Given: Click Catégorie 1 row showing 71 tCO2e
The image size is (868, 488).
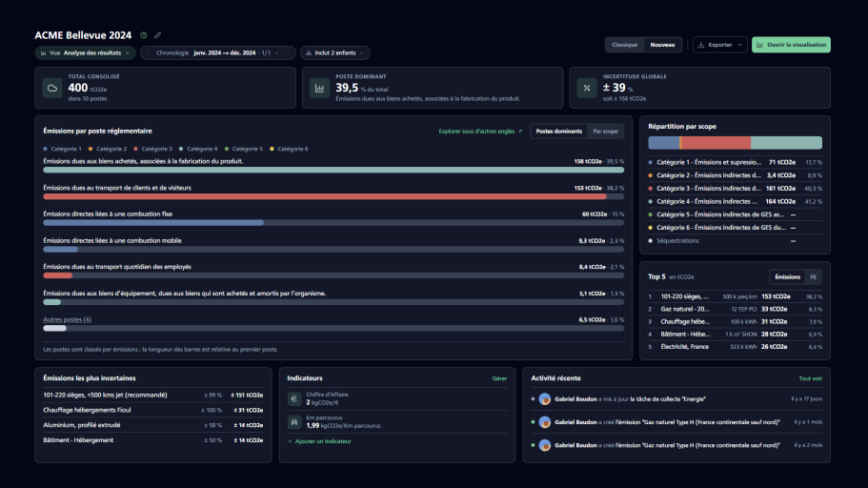Looking at the screenshot, I should click(736, 162).
